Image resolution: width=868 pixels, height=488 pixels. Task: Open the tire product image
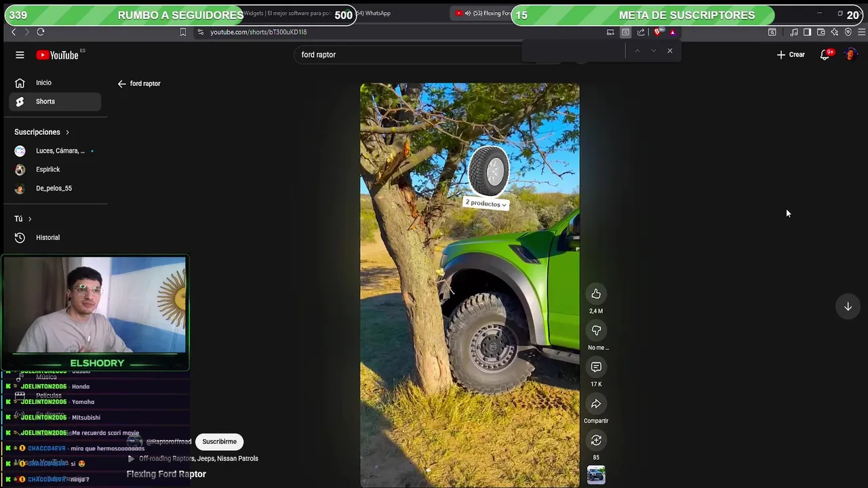click(x=488, y=171)
